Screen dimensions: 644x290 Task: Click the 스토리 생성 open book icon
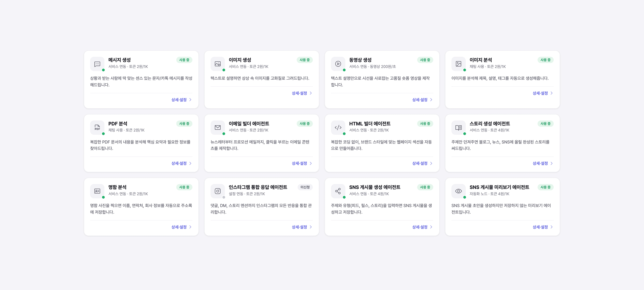tap(458, 128)
